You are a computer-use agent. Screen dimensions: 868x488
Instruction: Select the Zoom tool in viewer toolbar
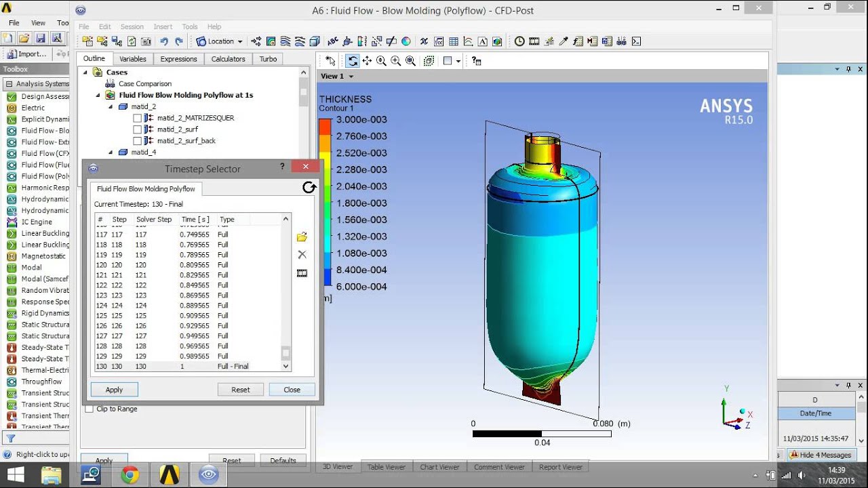point(381,61)
